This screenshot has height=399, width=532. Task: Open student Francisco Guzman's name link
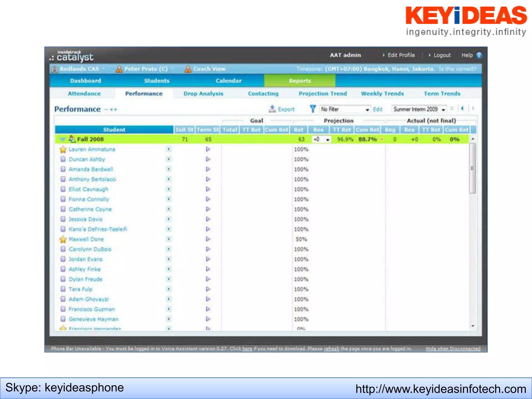click(x=91, y=309)
